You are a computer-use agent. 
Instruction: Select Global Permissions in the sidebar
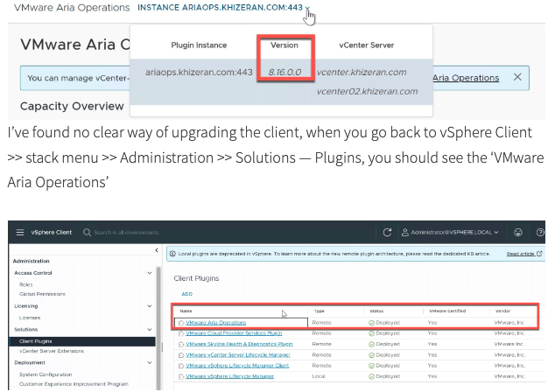[42, 294]
